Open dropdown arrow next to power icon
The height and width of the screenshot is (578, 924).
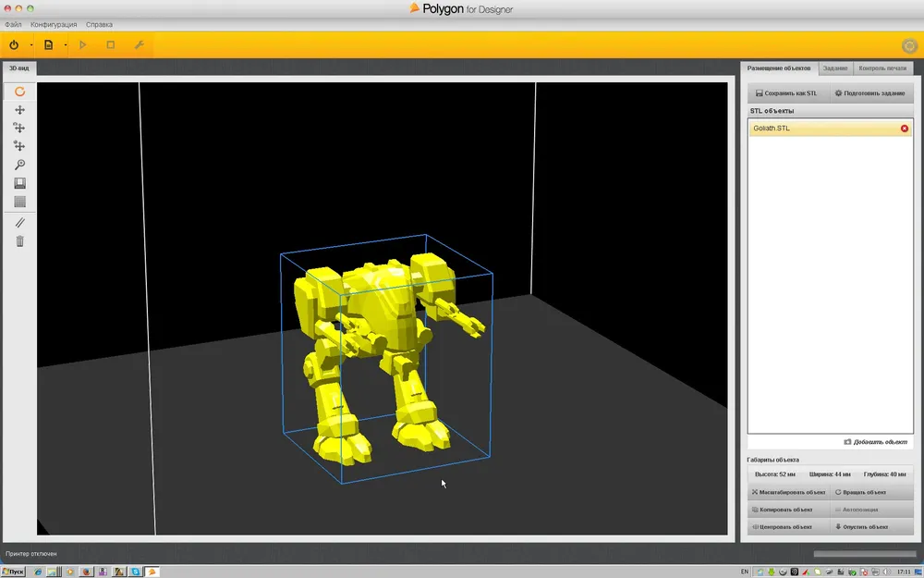pyautogui.click(x=30, y=44)
